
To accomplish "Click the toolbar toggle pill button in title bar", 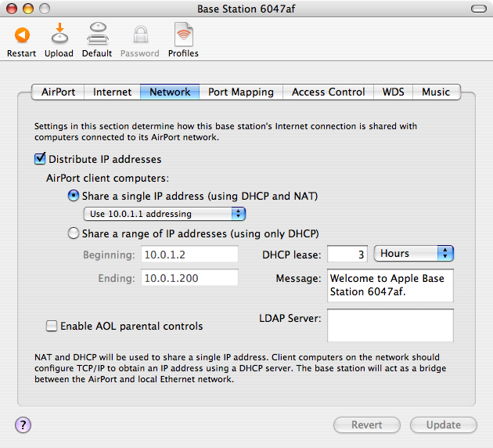I will click(479, 9).
